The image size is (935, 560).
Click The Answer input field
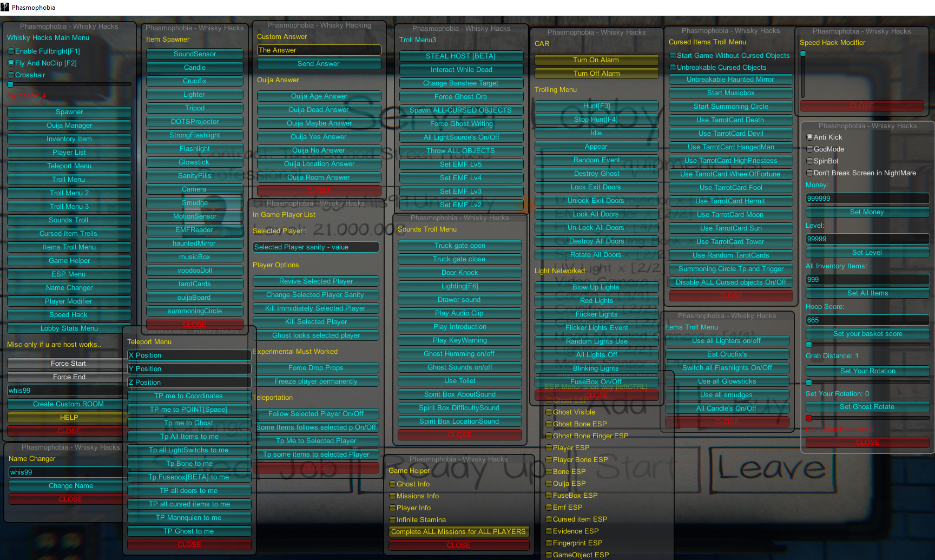coord(319,50)
